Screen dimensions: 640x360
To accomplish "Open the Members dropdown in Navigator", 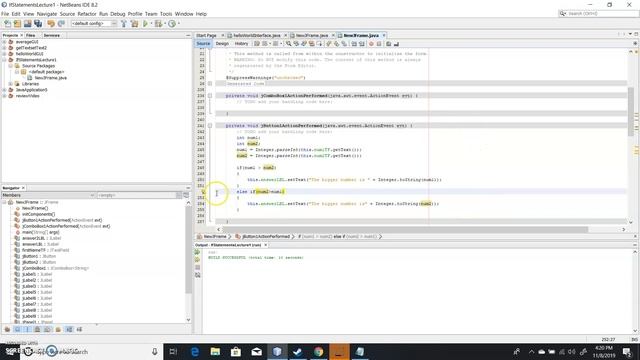I will (49, 195).
